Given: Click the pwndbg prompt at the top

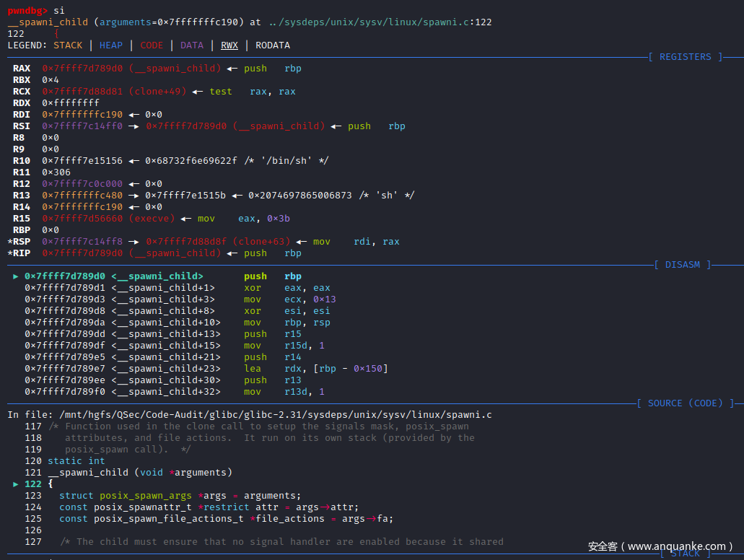Looking at the screenshot, I should (x=27, y=11).
